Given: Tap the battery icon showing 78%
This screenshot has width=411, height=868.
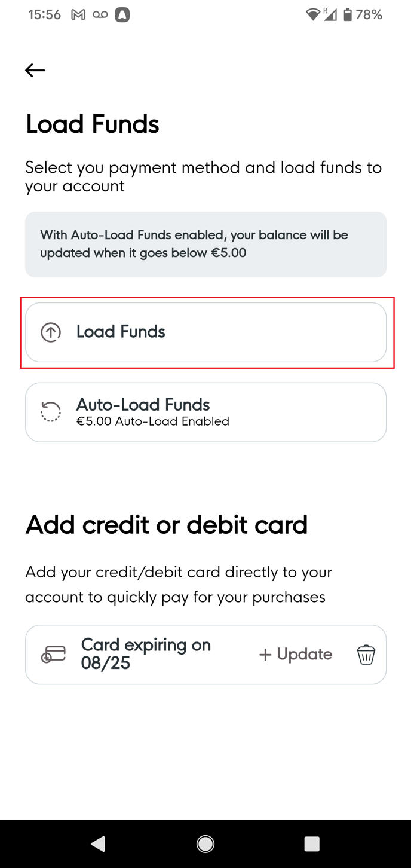Looking at the screenshot, I should [x=348, y=15].
